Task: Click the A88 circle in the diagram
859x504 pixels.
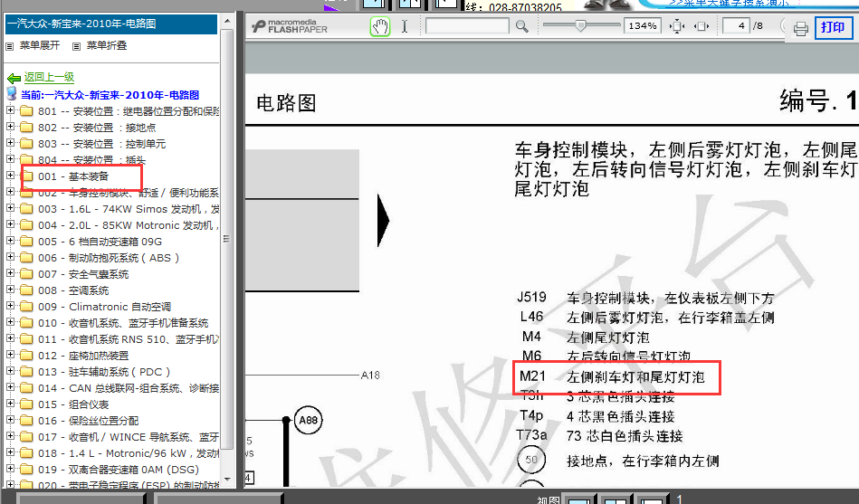Action: click(309, 420)
